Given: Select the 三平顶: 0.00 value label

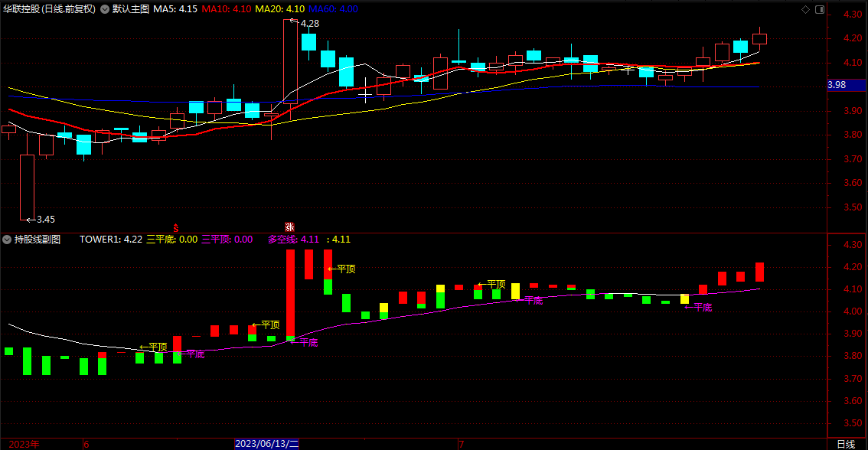Looking at the screenshot, I should [227, 240].
